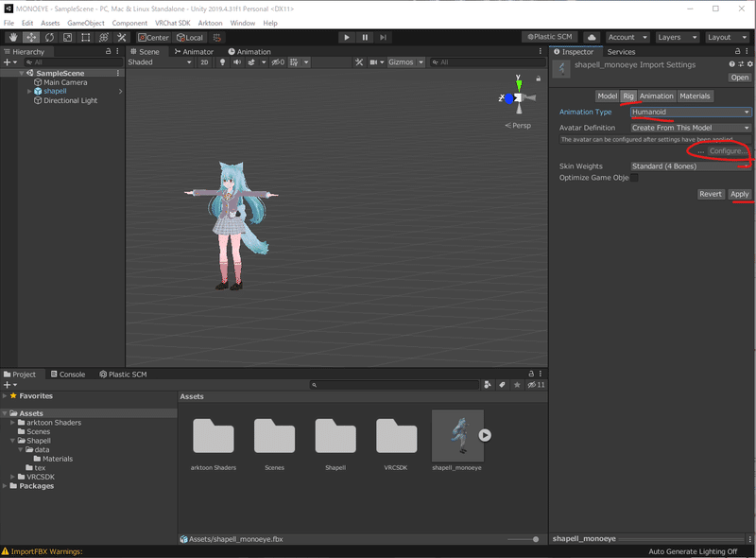Lock the scene gizmo rotation

[538, 78]
